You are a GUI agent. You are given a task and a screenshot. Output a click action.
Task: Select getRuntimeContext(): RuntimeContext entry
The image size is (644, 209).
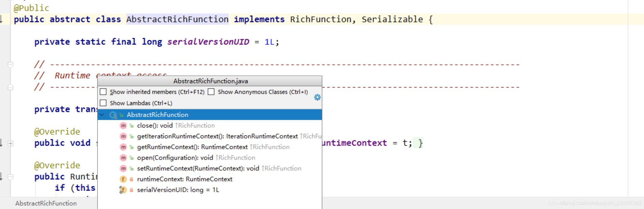coord(210,147)
